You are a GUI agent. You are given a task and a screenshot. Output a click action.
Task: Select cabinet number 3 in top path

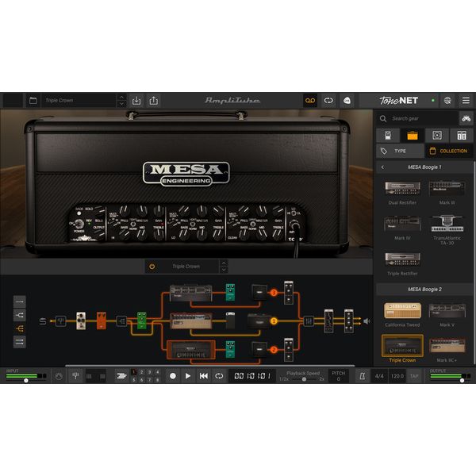pos(259,292)
